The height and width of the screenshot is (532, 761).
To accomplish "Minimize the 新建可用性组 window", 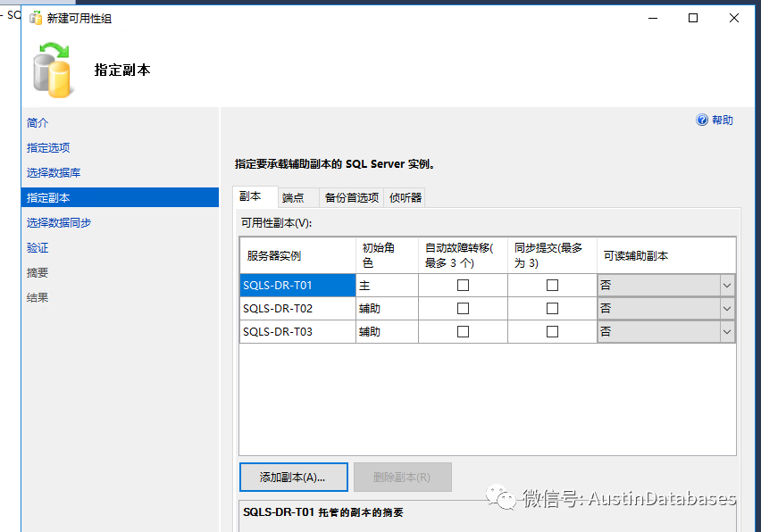I will pyautogui.click(x=653, y=18).
